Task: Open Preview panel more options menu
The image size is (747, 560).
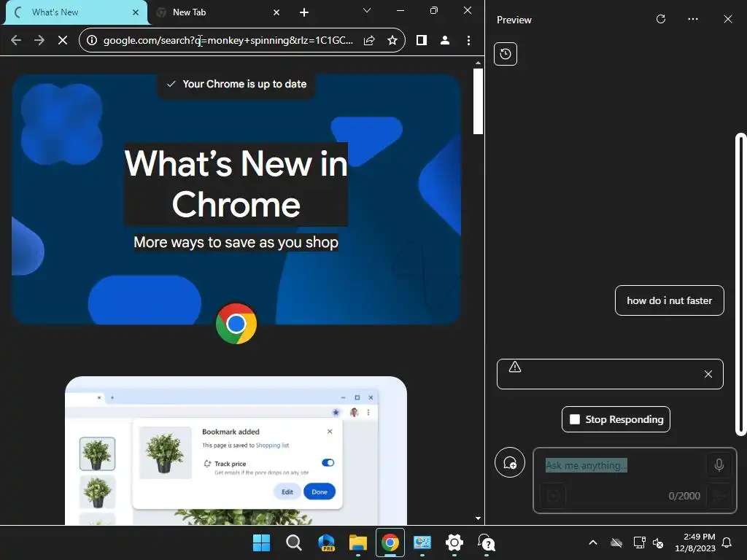Action: 693,19
